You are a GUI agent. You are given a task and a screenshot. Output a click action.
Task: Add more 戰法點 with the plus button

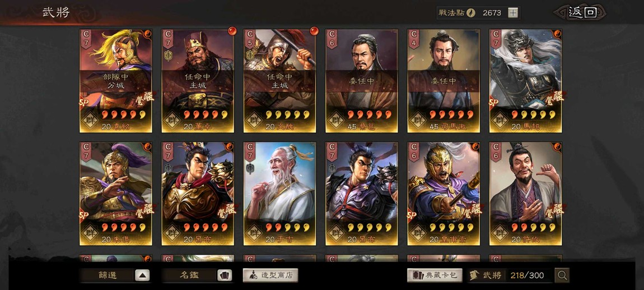coord(512,13)
